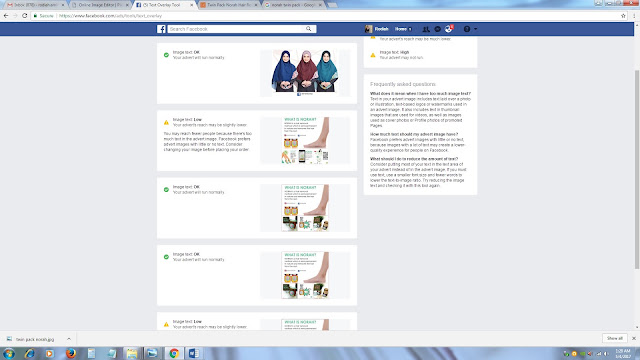Select 'How much text should my advert image have?'
640x360 pixels.
point(414,134)
